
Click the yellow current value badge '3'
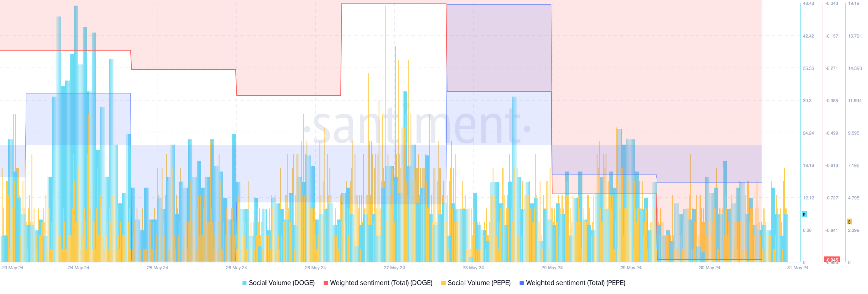coord(849,222)
